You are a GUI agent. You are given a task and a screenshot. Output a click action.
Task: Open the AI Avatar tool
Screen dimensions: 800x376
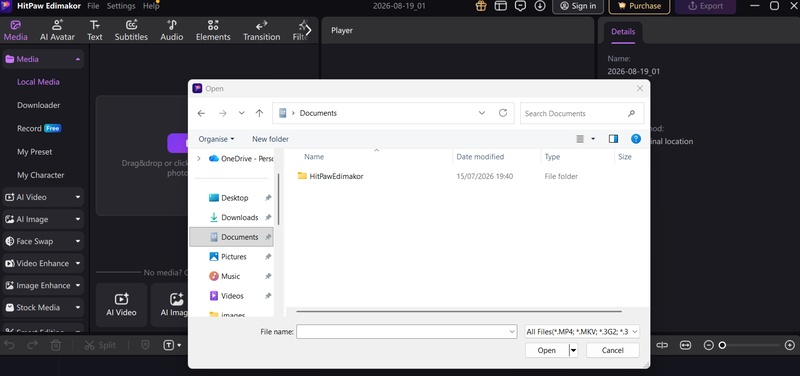[57, 30]
